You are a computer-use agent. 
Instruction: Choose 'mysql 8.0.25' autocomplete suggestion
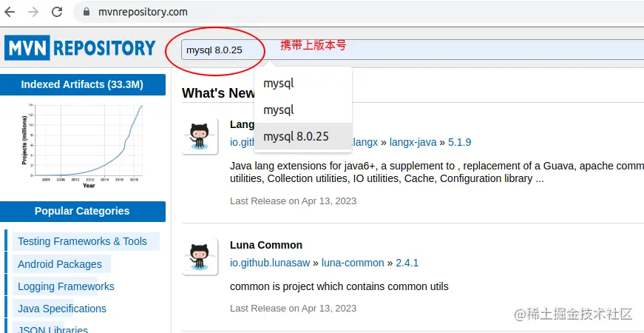click(303, 136)
